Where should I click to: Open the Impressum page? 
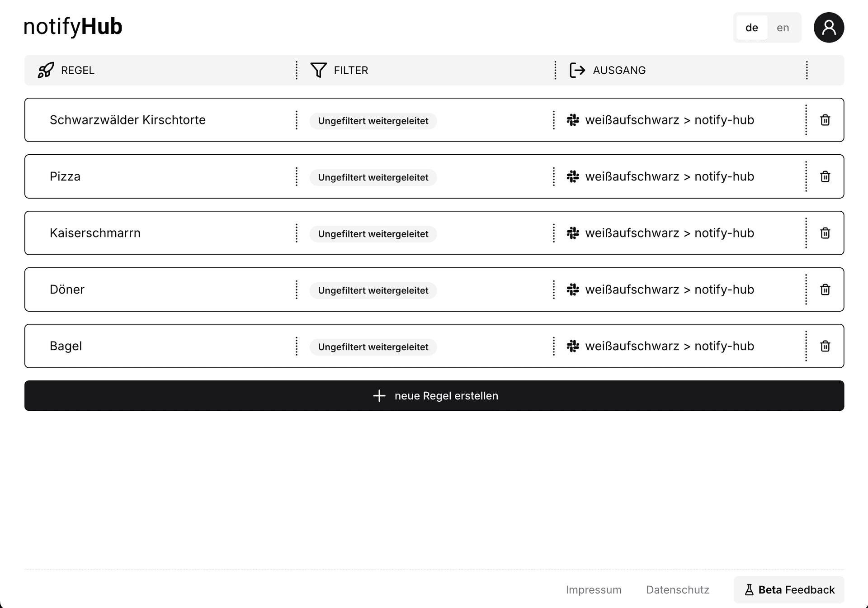[x=594, y=589]
